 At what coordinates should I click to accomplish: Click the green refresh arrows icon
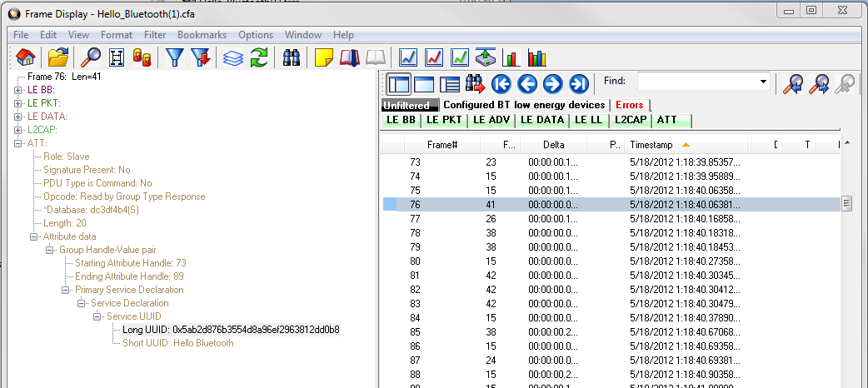point(258,57)
